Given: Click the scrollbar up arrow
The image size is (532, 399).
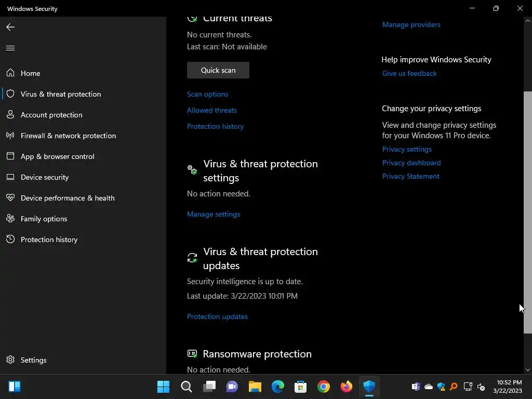Looking at the screenshot, I should tap(528, 21).
